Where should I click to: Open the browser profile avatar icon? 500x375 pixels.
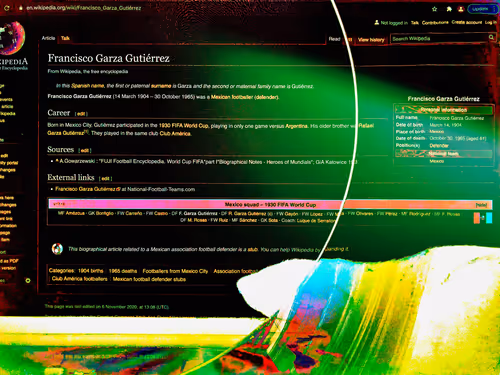461,9
